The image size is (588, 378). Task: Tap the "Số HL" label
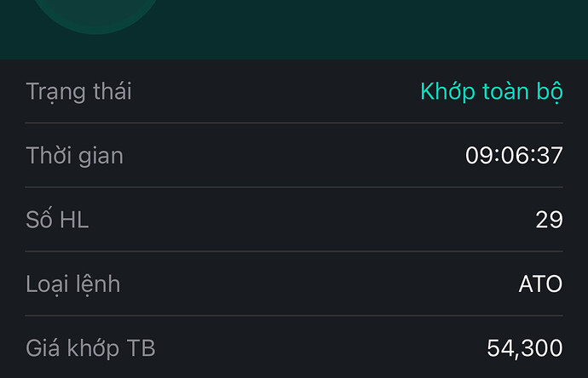(x=57, y=220)
